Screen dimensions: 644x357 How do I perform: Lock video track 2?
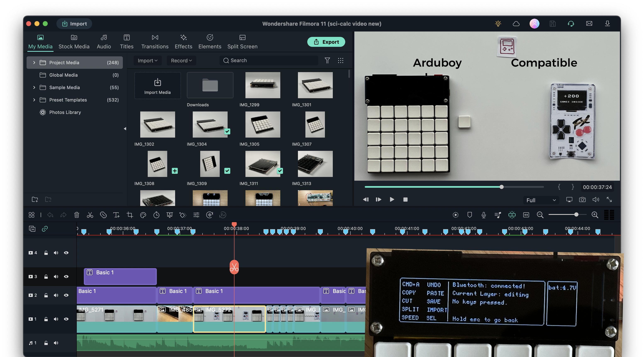click(x=46, y=295)
